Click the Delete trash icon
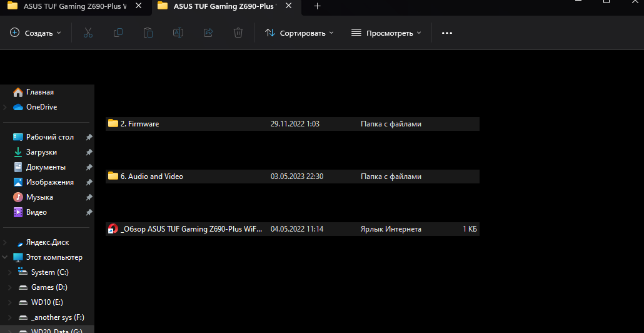 click(x=238, y=33)
